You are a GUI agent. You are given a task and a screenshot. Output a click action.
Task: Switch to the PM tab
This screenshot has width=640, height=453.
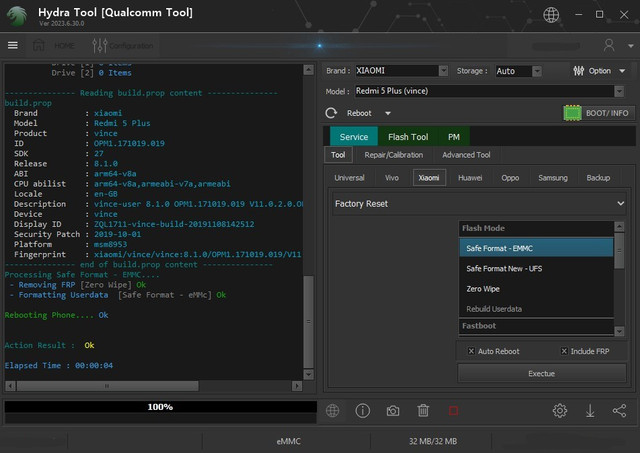click(454, 137)
